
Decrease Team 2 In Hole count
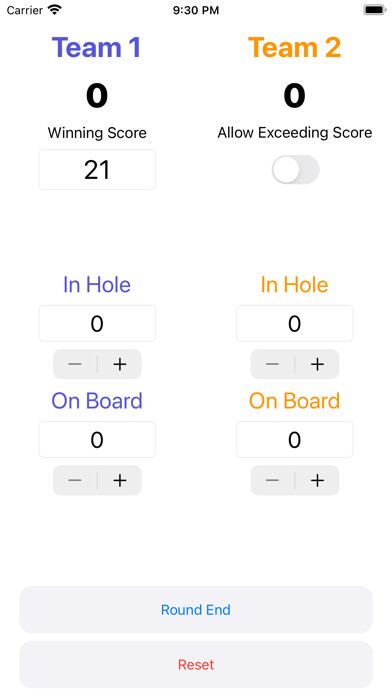273,364
